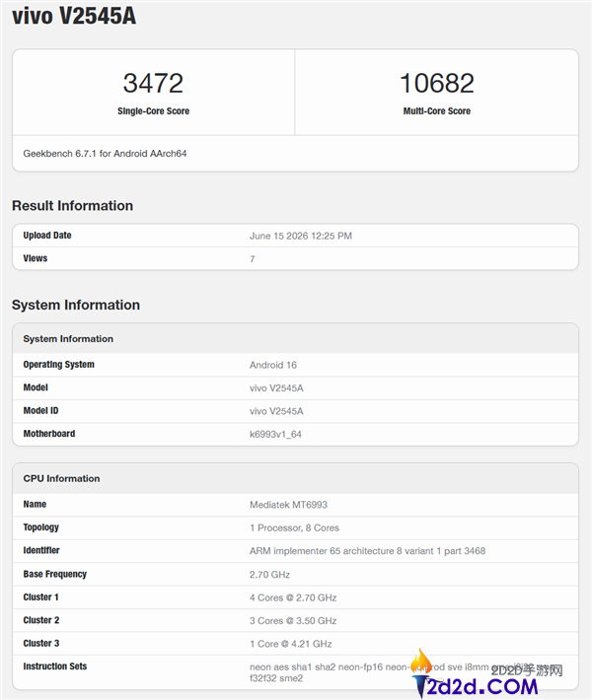Click the Motherboard label
592x700 pixels.
tap(49, 434)
